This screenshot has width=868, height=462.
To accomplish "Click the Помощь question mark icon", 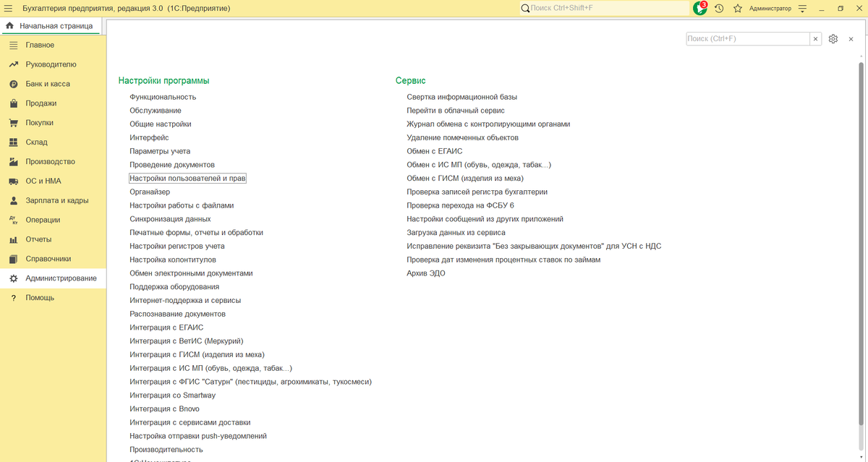I will [13, 298].
